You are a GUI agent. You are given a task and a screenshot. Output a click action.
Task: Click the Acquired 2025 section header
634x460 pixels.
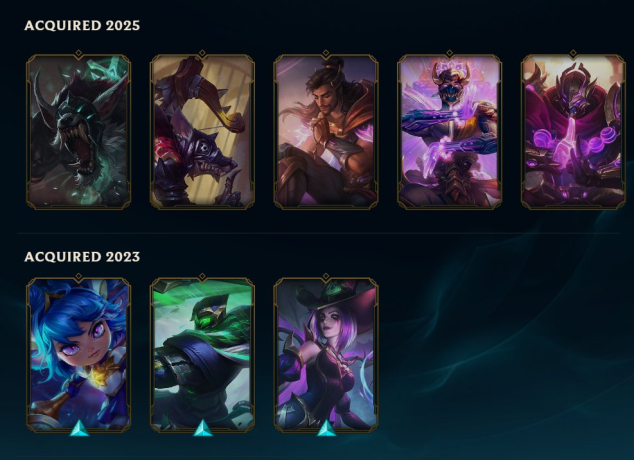[82, 25]
